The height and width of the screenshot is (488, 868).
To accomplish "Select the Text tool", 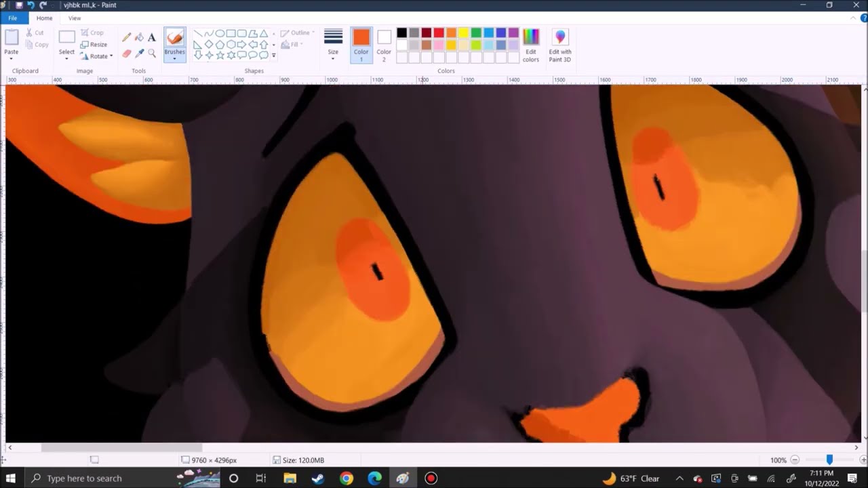I will (152, 37).
